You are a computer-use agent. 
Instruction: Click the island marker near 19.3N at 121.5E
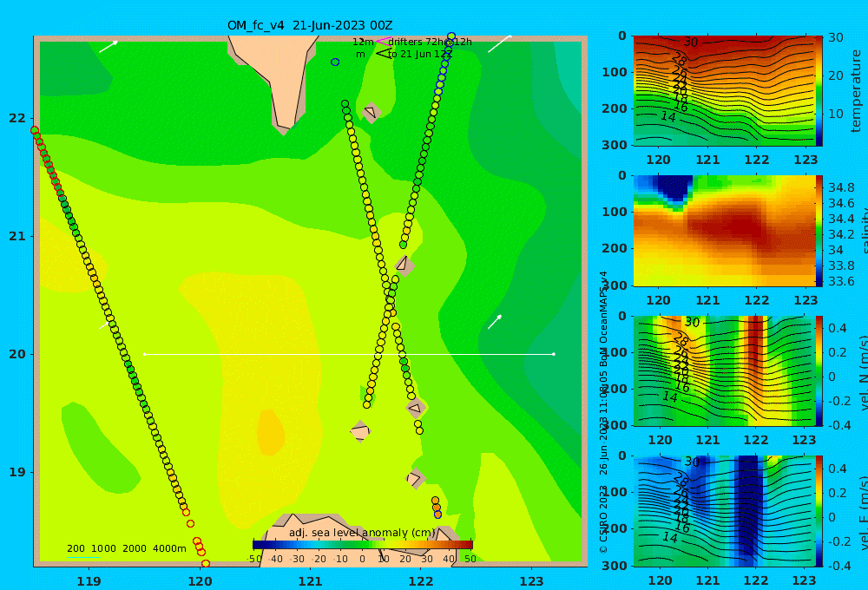click(x=360, y=431)
